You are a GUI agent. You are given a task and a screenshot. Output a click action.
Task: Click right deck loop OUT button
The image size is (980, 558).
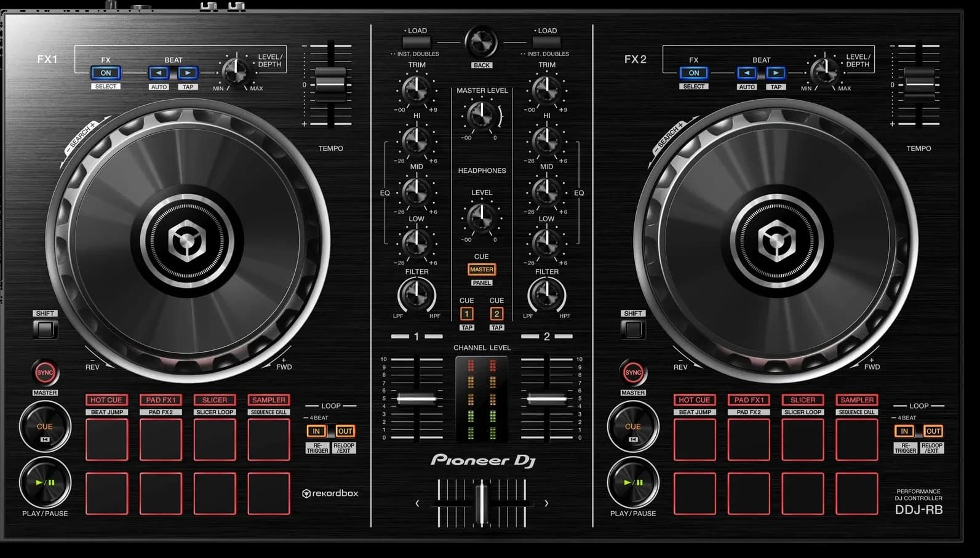pos(933,431)
